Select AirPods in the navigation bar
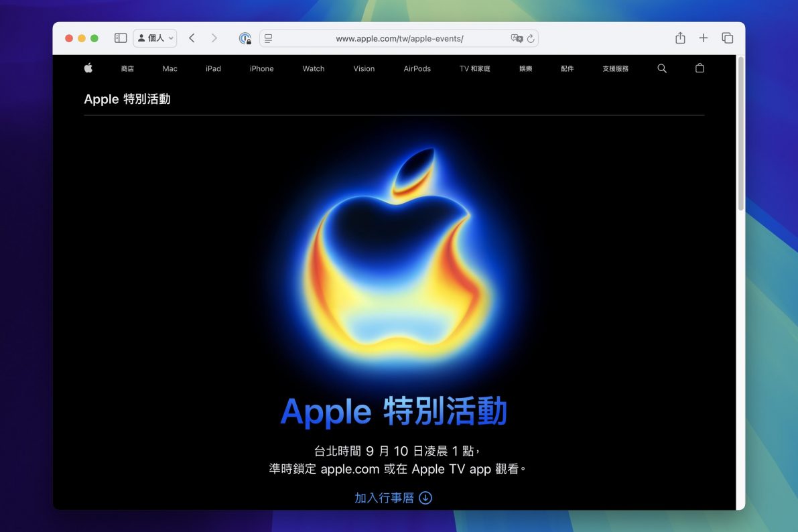This screenshot has height=532, width=798. click(x=417, y=68)
